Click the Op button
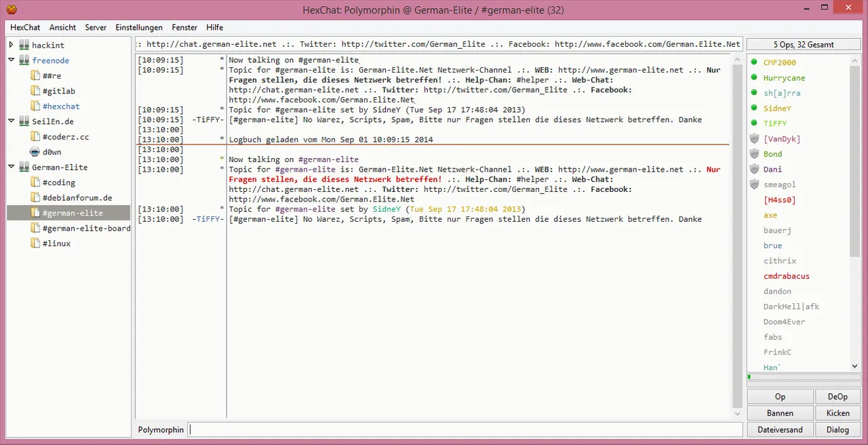This screenshot has height=445, width=868. (780, 397)
